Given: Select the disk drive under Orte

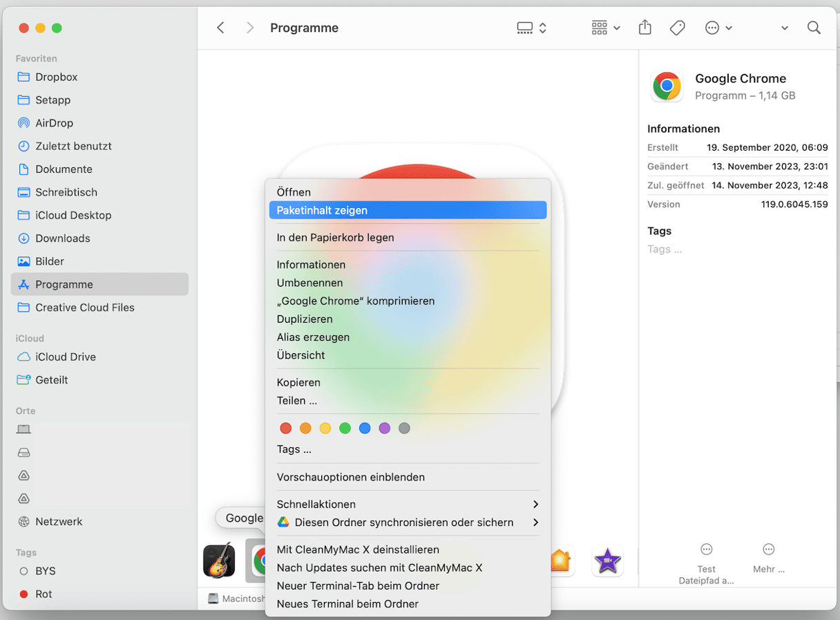Looking at the screenshot, I should point(24,453).
